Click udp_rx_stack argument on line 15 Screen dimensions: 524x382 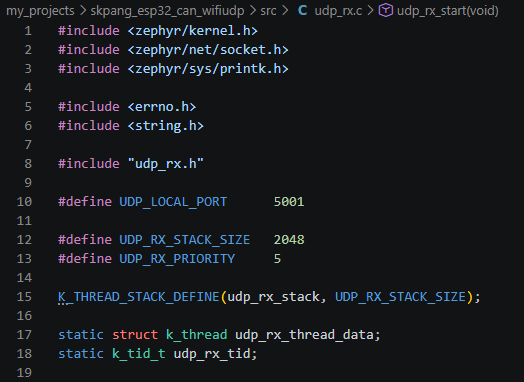[x=273, y=297]
